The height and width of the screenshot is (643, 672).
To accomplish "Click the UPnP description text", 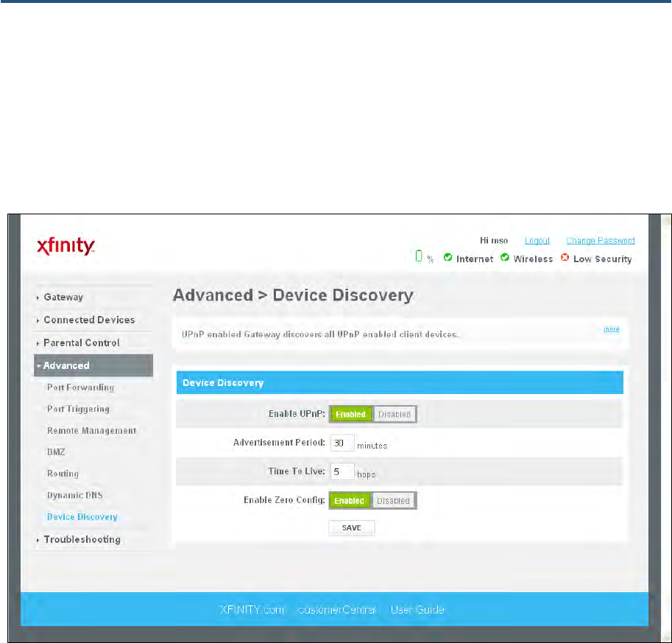I will 319,334.
